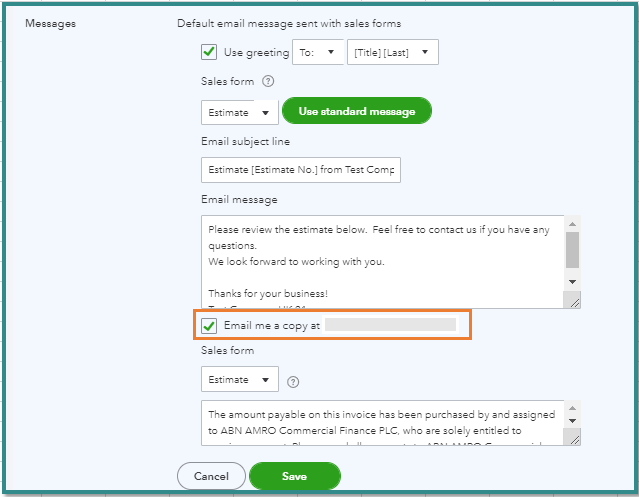The height and width of the screenshot is (497, 639).
Task: Click the scrollbar thumb in the email message box
Action: click(x=573, y=250)
